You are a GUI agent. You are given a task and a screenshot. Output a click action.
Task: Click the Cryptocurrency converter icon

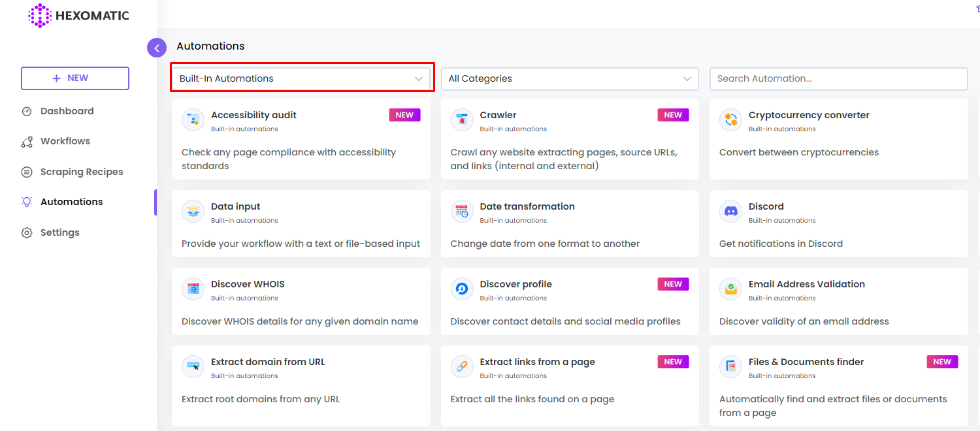coord(730,120)
